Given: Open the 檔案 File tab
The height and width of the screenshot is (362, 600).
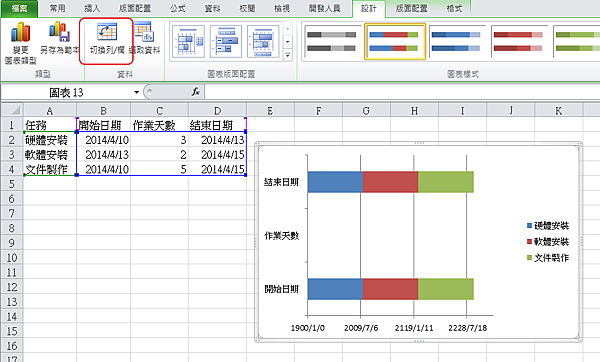Looking at the screenshot, I should [20, 8].
